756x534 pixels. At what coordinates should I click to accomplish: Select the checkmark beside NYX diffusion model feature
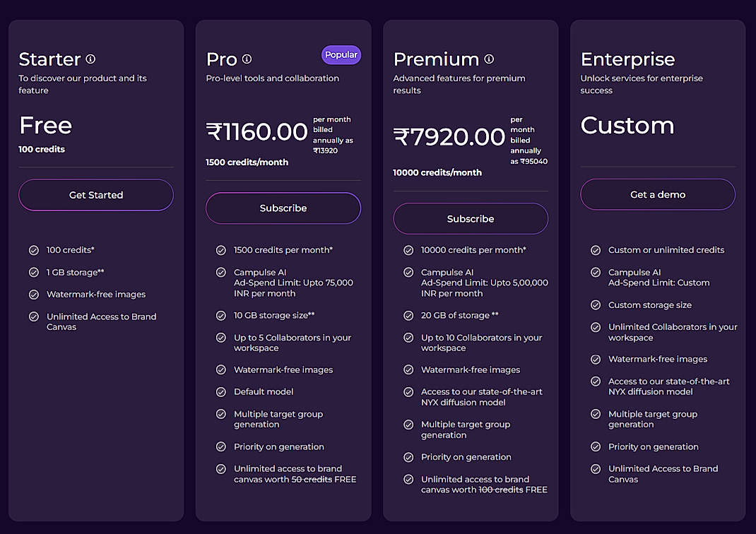pos(408,386)
